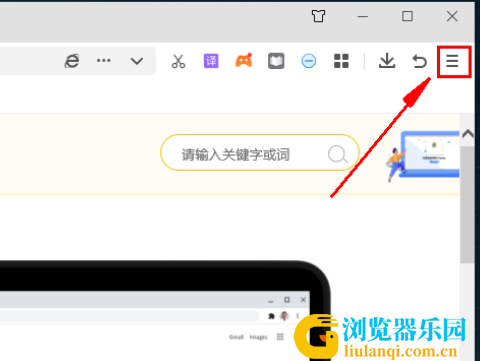Open the downloads arrow icon

387,61
